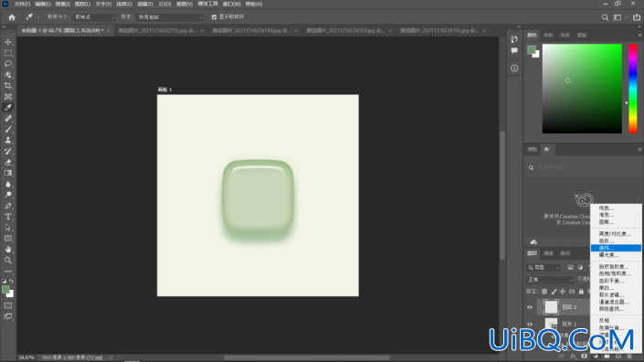Screen dimensions: 644x362
Task: Toggle lock image pixels brush icon
Action: (x=554, y=292)
